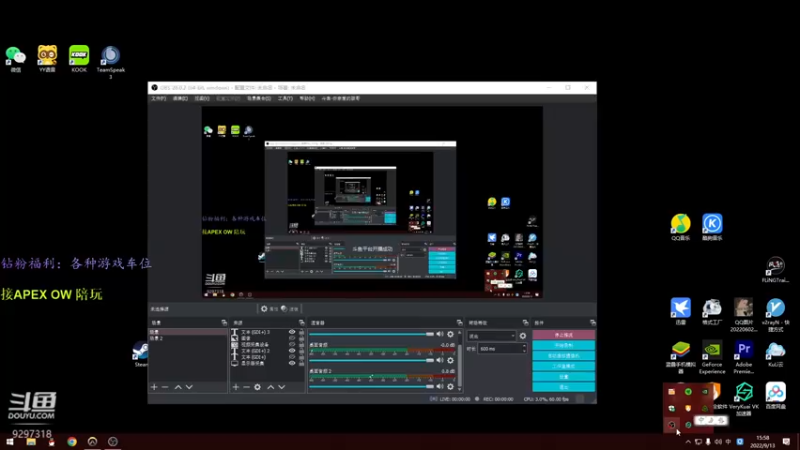Toggle the lock on 文本 (GDI+) 2 source

301,351
